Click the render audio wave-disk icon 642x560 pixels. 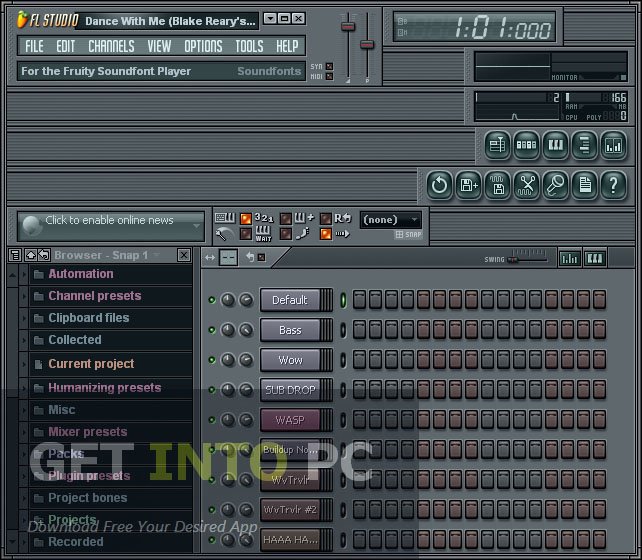coord(497,185)
